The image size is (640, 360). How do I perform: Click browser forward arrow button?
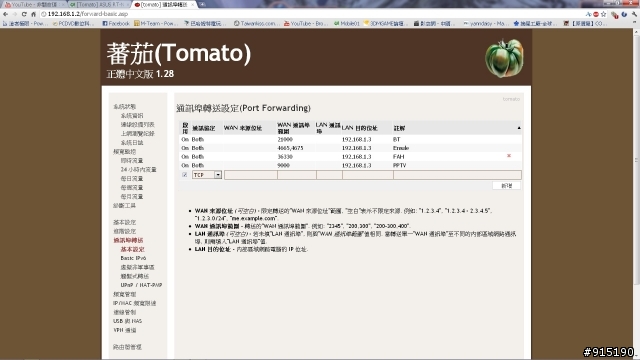(x=15, y=14)
